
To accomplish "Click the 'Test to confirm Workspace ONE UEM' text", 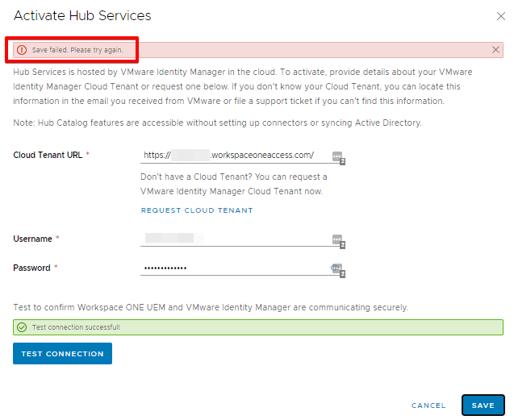I will click(x=211, y=307).
